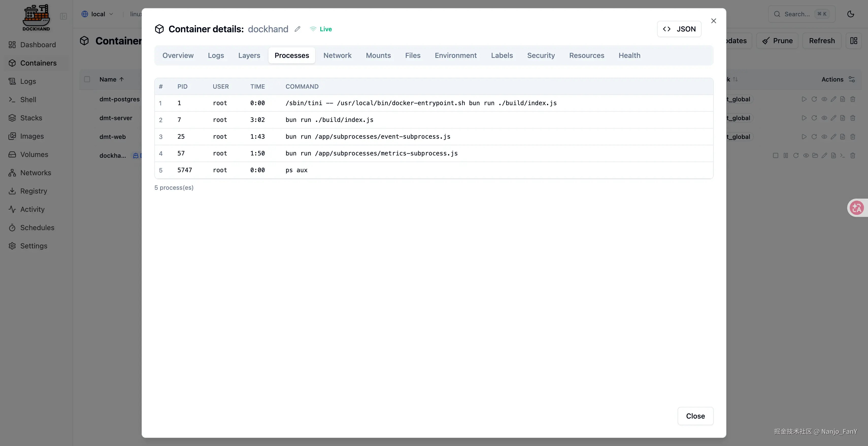Click the pencil icon beside dockhand name
This screenshot has width=868, height=446.
click(x=297, y=29)
